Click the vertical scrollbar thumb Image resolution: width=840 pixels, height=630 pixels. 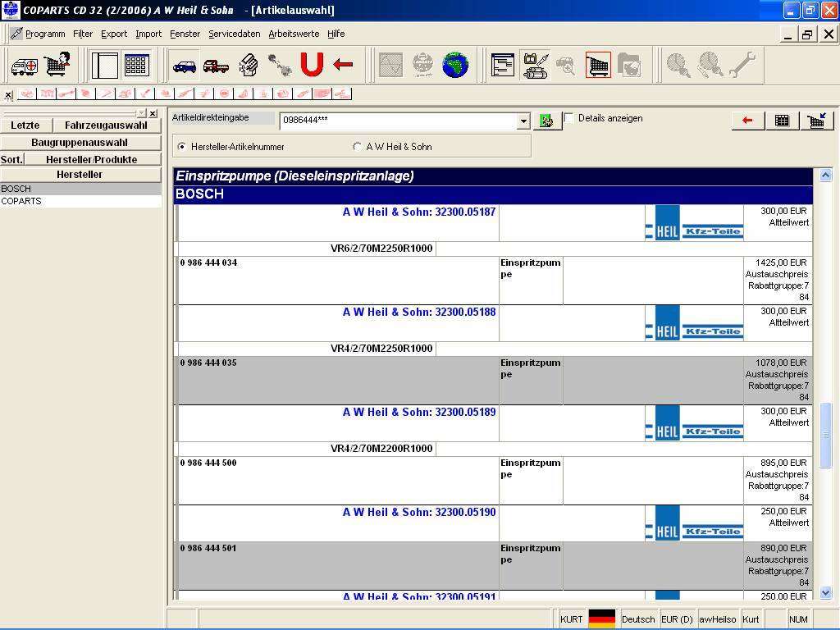pyautogui.click(x=825, y=434)
